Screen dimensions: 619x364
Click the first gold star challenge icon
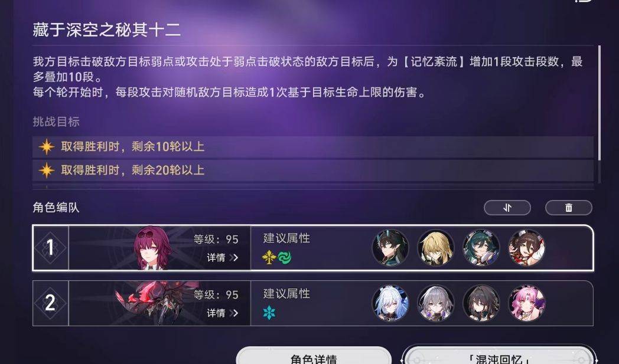[x=47, y=147]
